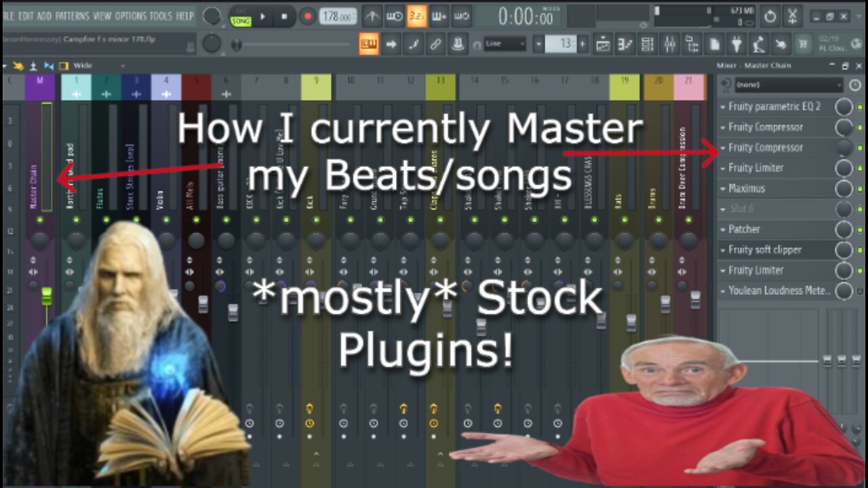868x488 pixels.
Task: Click the 178.000 tempo field
Action: coord(338,16)
